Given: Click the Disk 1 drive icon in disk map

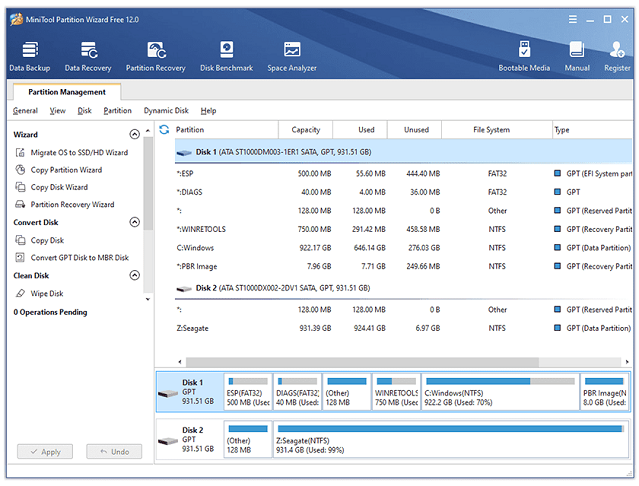Looking at the screenshot, I should (168, 393).
